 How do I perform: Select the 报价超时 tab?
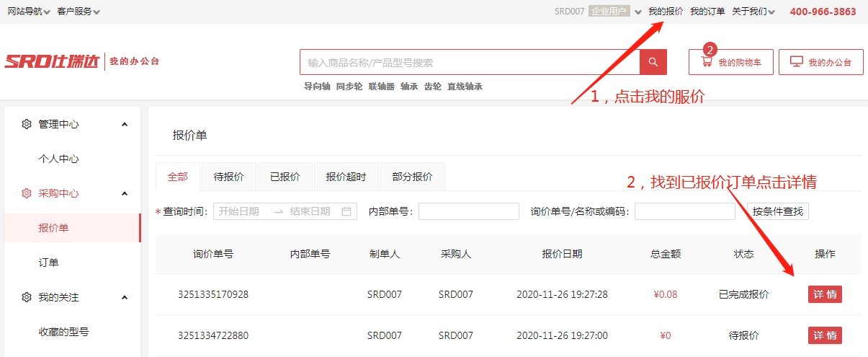click(346, 177)
